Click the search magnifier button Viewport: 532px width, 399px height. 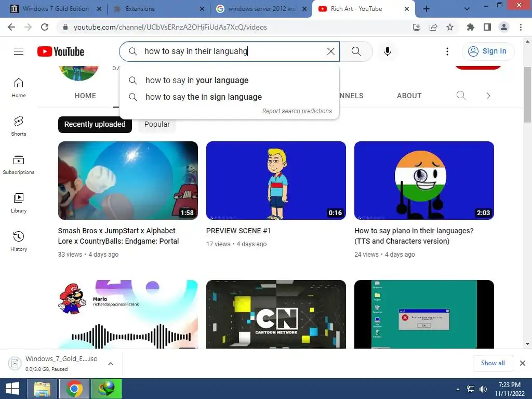coord(356,51)
